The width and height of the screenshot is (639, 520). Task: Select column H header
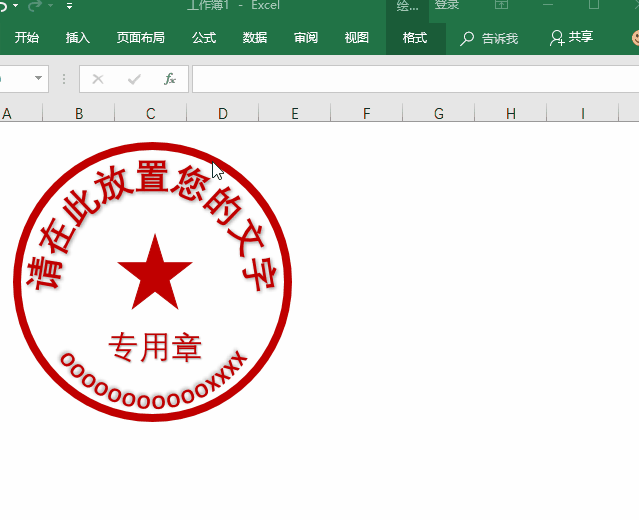tap(511, 113)
